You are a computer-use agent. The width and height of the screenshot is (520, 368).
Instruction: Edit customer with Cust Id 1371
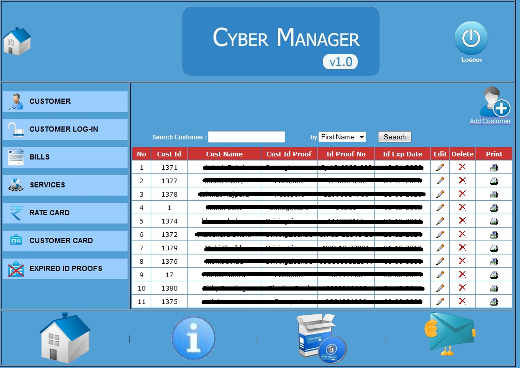(440, 167)
